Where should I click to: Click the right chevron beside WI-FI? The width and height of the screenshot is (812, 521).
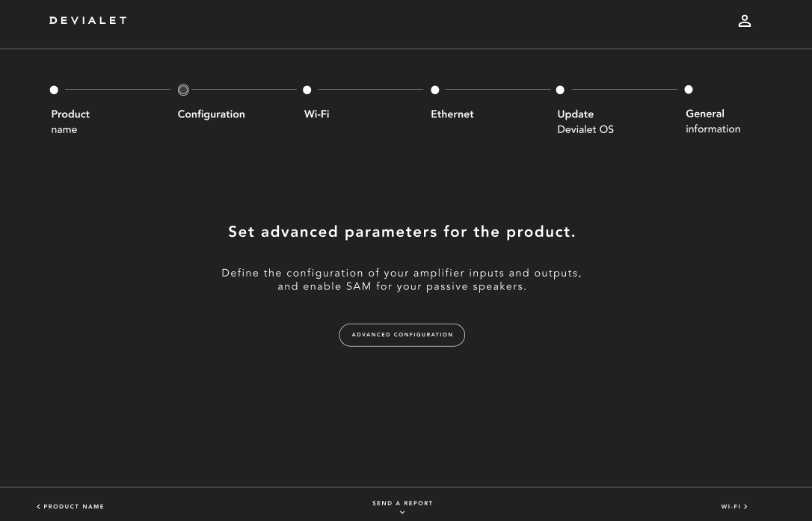[745, 507]
